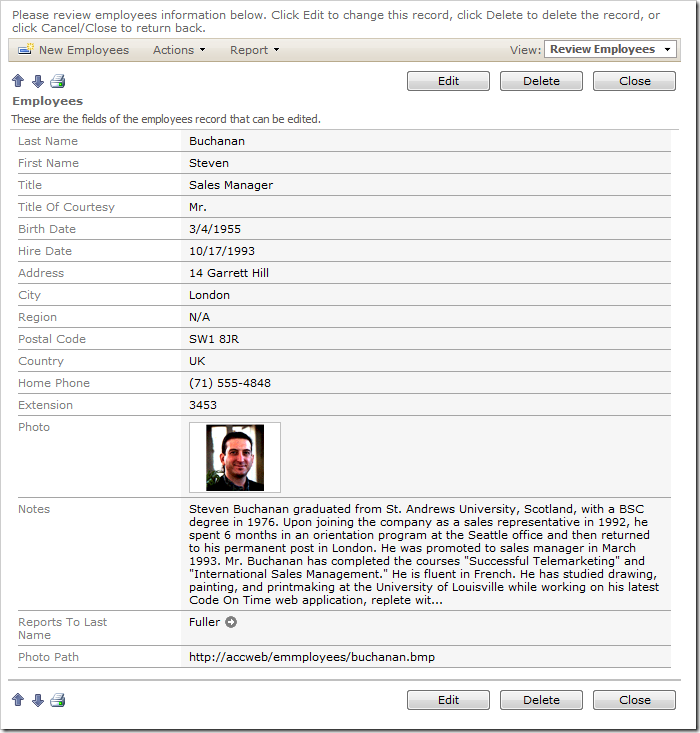Screen dimensions: 700x733
Task: Click the First Name value Steven
Action: (x=209, y=163)
